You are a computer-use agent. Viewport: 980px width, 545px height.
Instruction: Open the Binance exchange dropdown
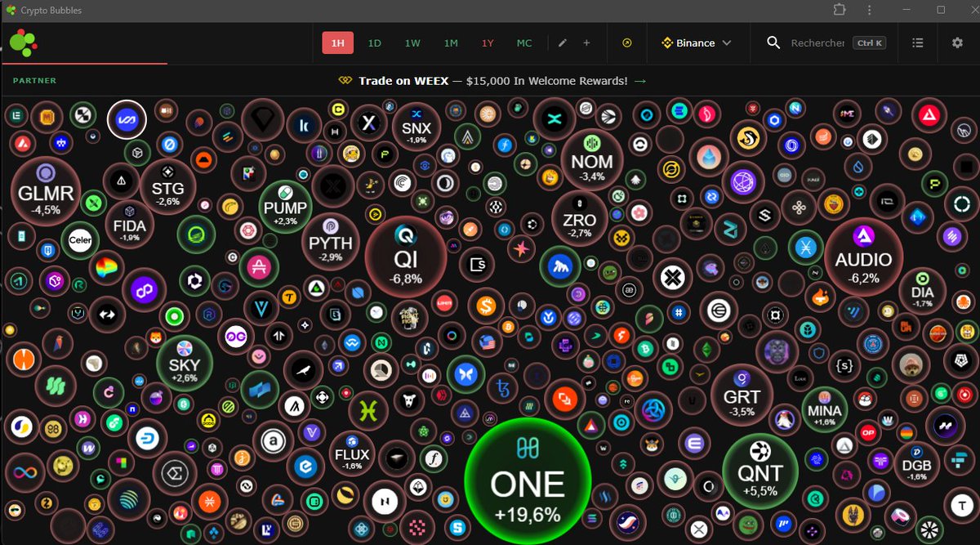coord(696,43)
